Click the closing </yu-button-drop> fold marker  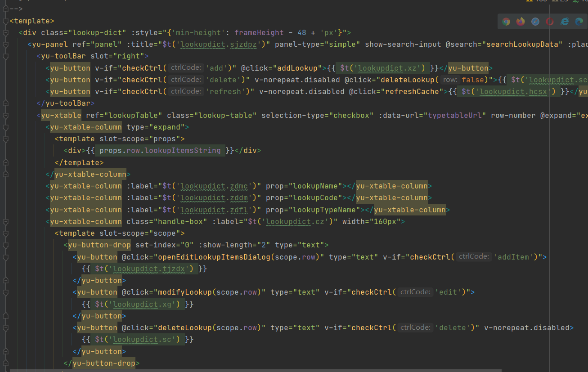click(x=5, y=363)
